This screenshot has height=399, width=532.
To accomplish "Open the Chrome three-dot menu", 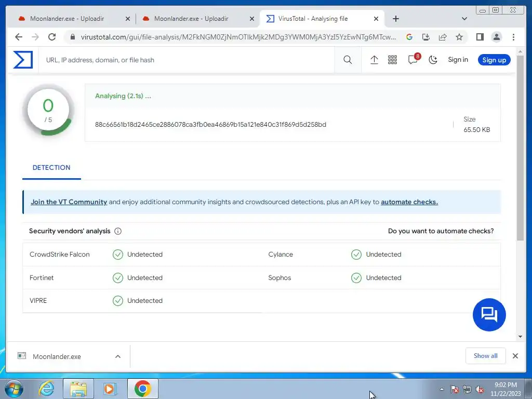I will click(513, 37).
